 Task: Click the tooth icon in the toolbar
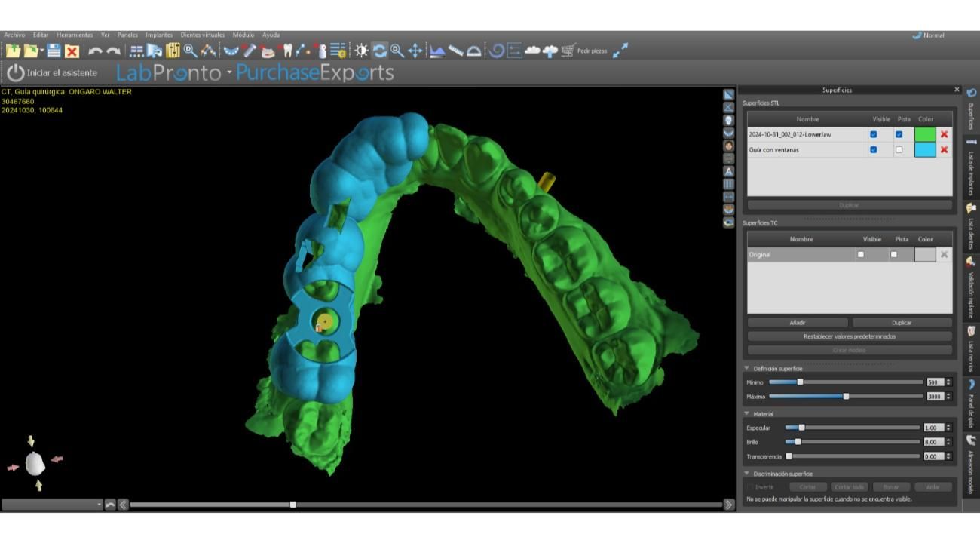tap(287, 51)
